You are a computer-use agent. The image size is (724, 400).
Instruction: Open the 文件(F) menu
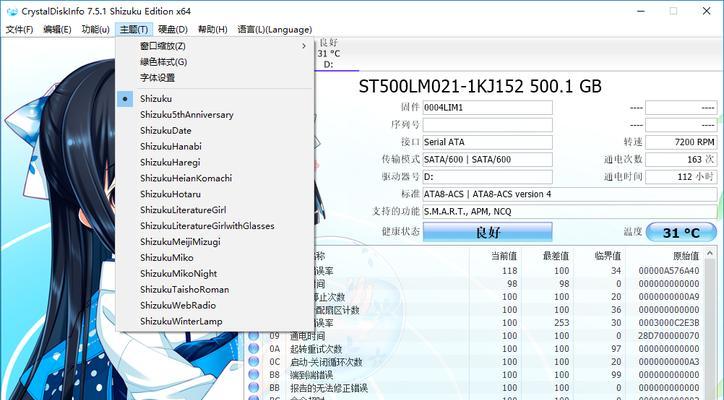tap(19, 30)
